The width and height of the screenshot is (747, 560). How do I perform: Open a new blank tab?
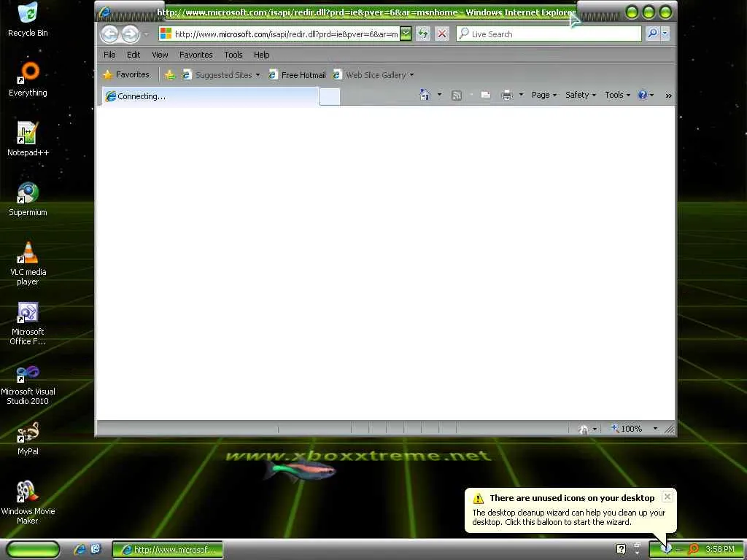(330, 97)
